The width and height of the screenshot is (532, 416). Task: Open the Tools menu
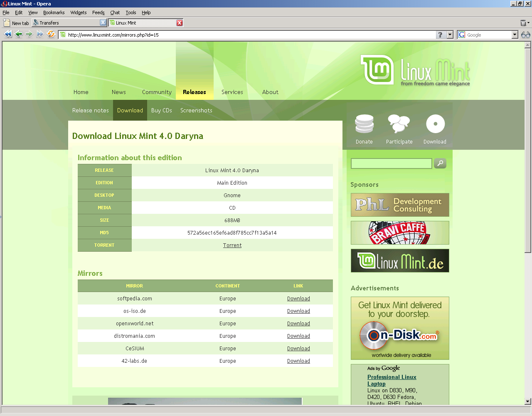(131, 12)
